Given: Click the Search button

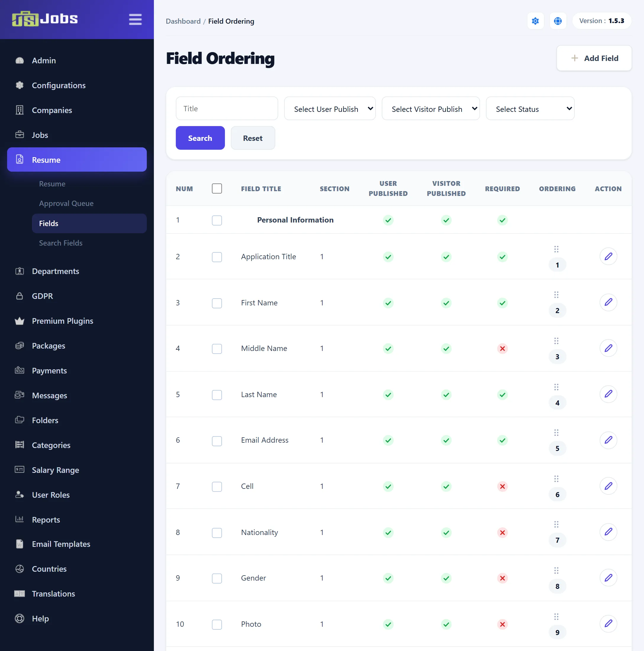Looking at the screenshot, I should [x=200, y=138].
